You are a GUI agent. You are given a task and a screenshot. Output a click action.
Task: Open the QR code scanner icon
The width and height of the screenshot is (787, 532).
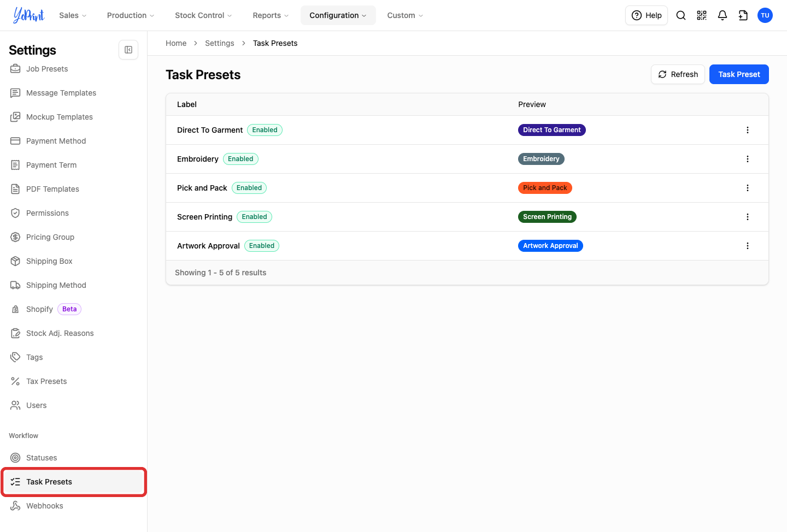(x=702, y=15)
